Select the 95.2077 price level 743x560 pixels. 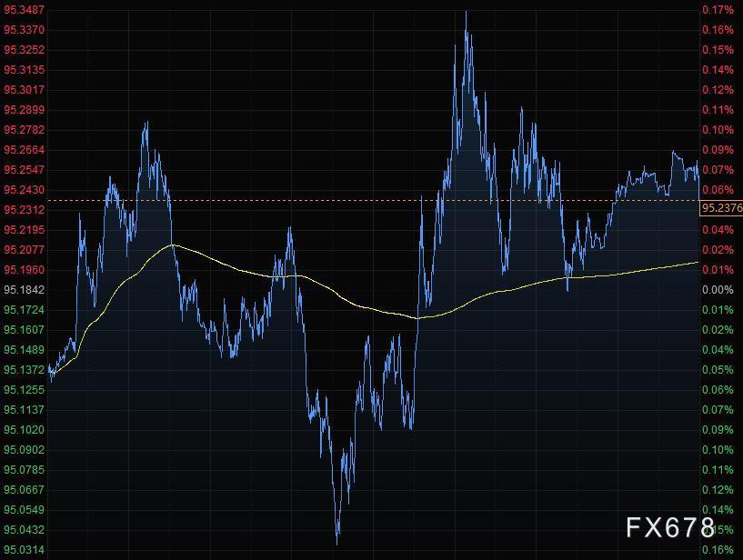25,250
